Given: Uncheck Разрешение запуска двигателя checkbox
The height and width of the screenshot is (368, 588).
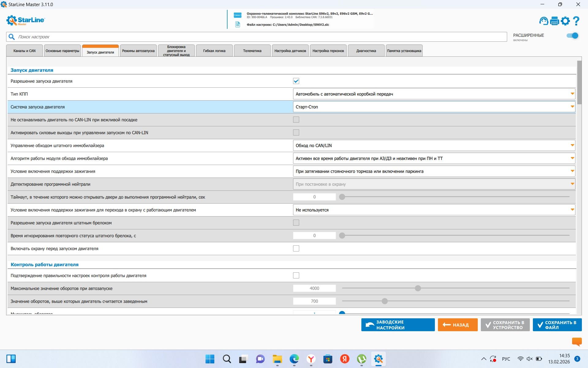Looking at the screenshot, I should tap(296, 81).
